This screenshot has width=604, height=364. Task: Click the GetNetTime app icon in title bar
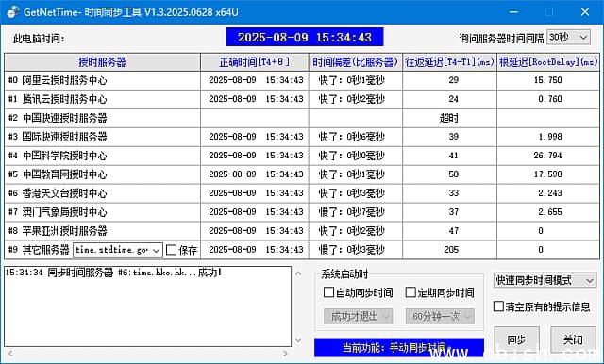tap(12, 12)
